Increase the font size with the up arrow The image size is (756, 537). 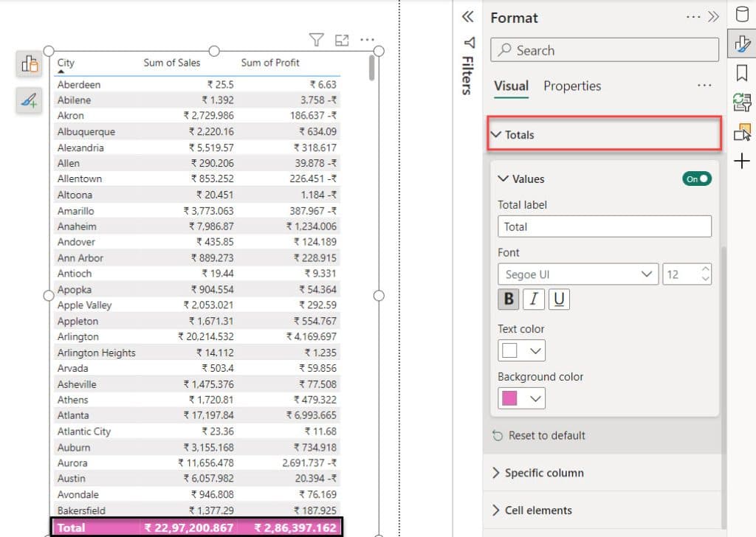(705, 269)
